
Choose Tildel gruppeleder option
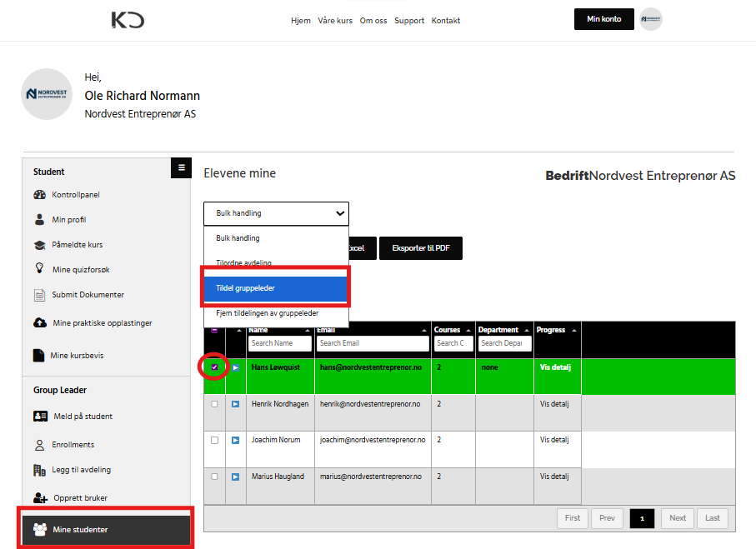pyautogui.click(x=275, y=288)
